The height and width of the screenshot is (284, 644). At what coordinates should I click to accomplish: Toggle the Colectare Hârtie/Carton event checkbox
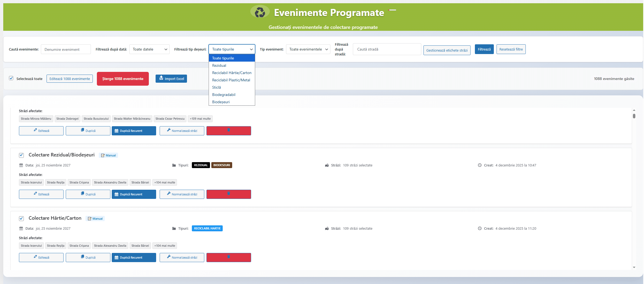tap(21, 218)
